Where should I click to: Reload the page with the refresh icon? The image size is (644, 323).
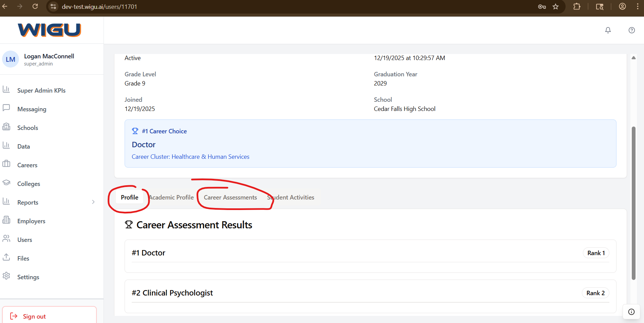[35, 6]
